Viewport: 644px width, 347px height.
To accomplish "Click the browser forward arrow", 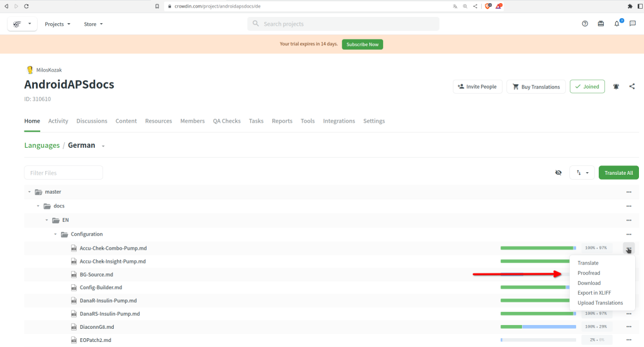I will tap(16, 6).
